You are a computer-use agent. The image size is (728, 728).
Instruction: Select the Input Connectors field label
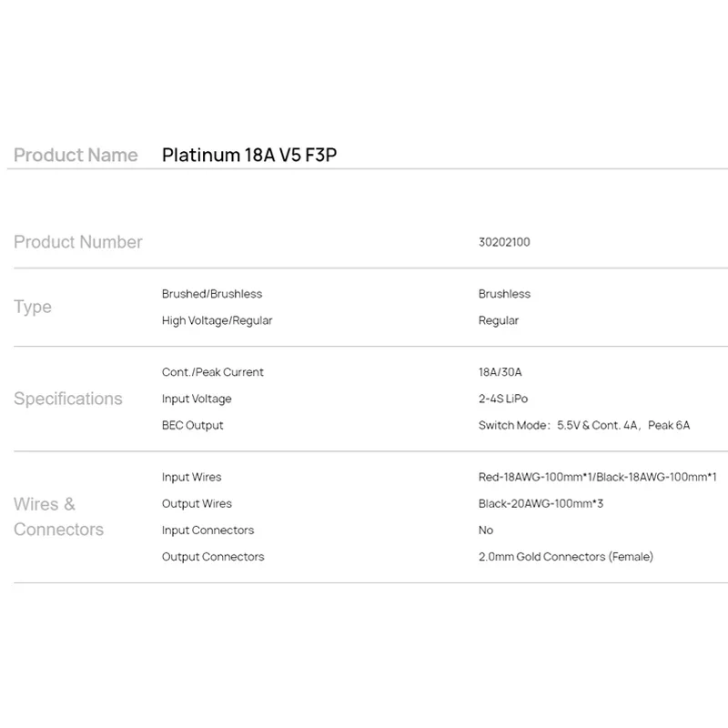coord(208,530)
